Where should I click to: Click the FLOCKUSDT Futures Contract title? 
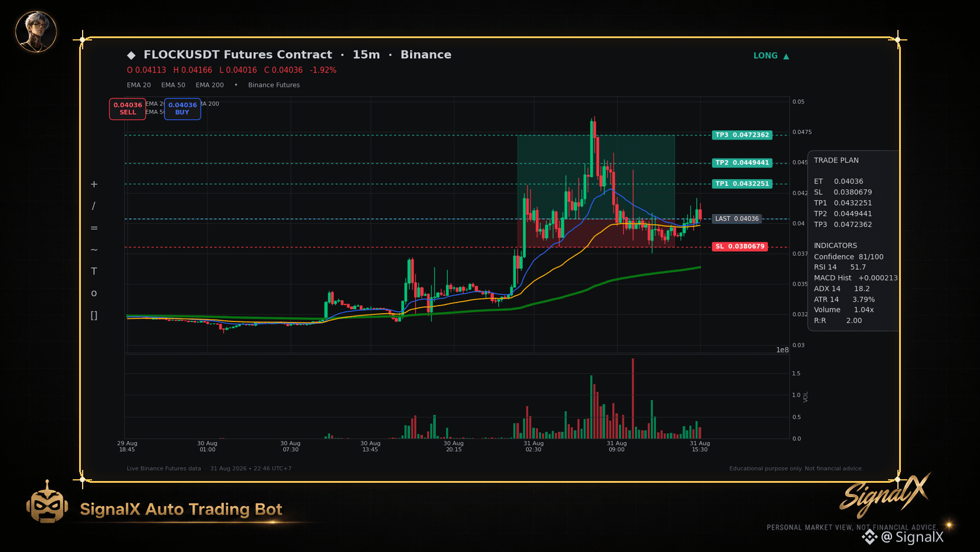tap(238, 55)
